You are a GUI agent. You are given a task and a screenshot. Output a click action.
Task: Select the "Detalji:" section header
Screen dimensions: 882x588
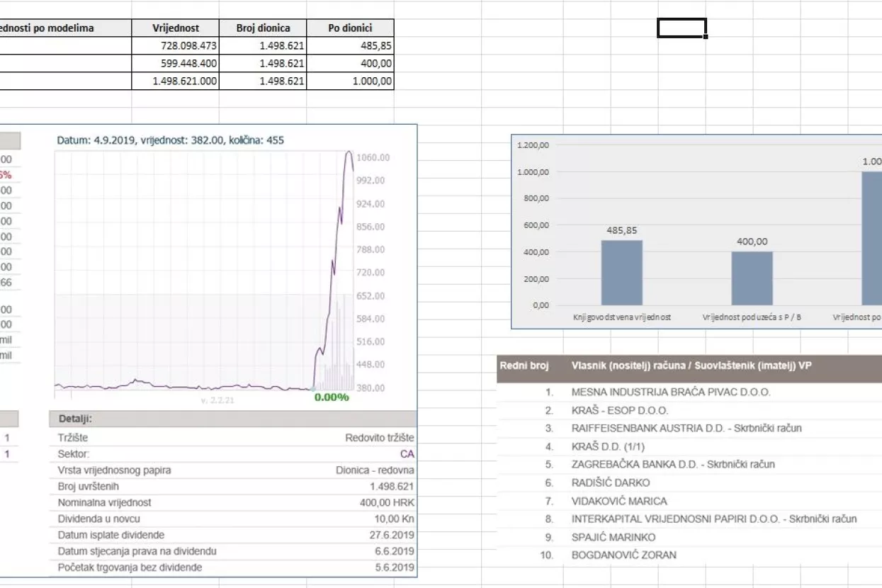[x=75, y=419]
